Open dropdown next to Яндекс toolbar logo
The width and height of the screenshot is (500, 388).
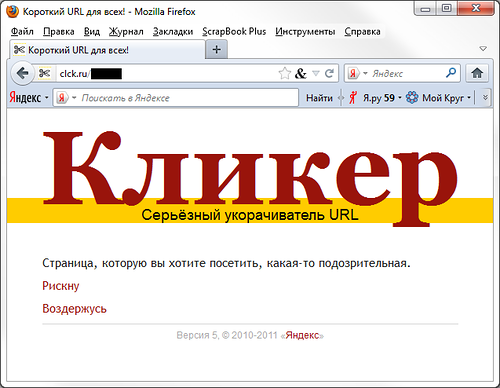(x=47, y=98)
